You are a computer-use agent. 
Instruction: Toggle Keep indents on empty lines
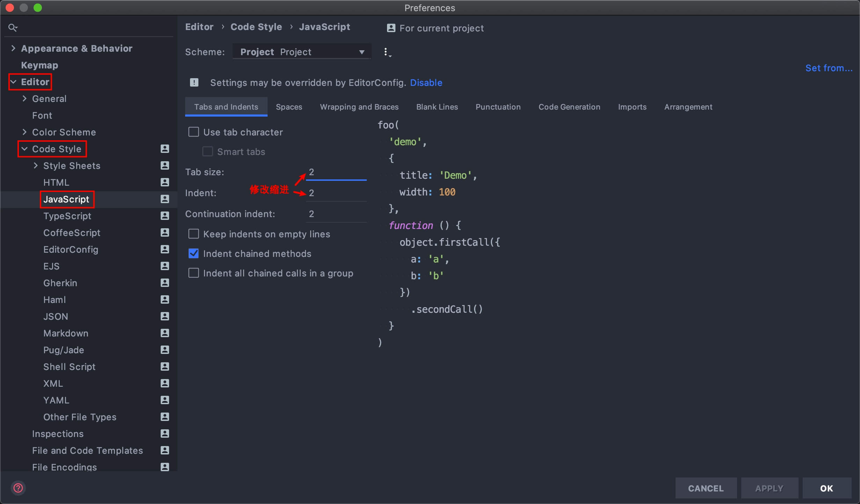click(x=194, y=234)
